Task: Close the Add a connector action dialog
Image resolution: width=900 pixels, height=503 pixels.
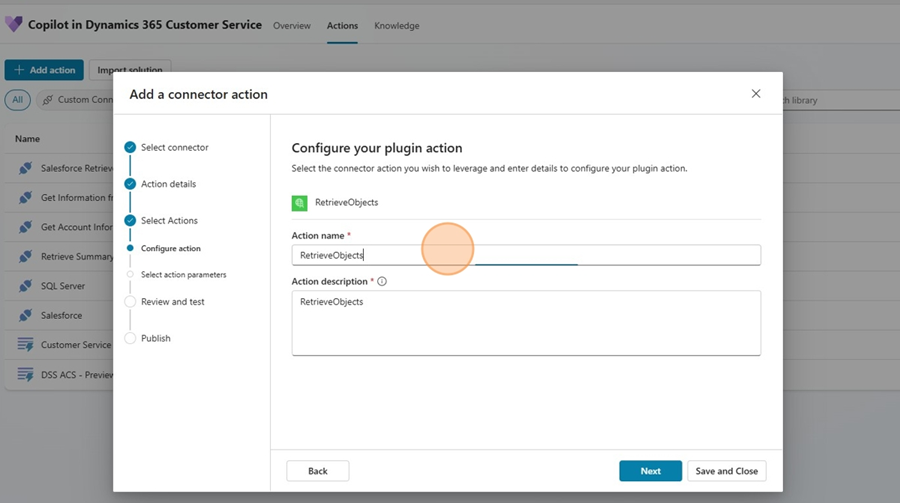Action: [x=756, y=94]
